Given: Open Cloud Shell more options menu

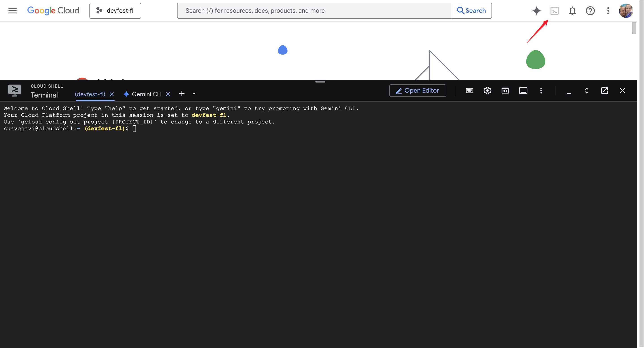Looking at the screenshot, I should point(541,91).
